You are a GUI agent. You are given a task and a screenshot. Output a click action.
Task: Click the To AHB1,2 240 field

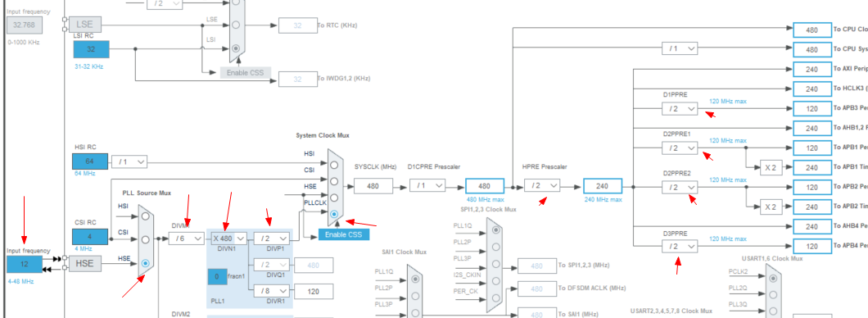(812, 129)
